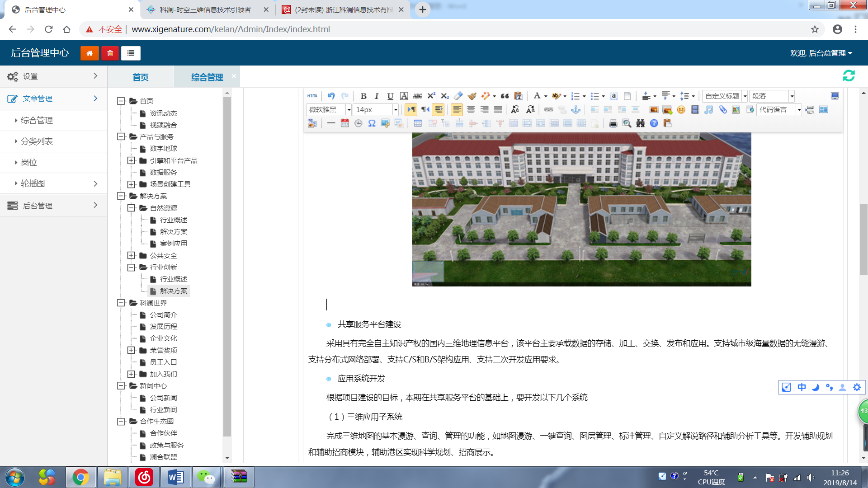Click the undo arrow in editor toolbar

pyautogui.click(x=331, y=96)
